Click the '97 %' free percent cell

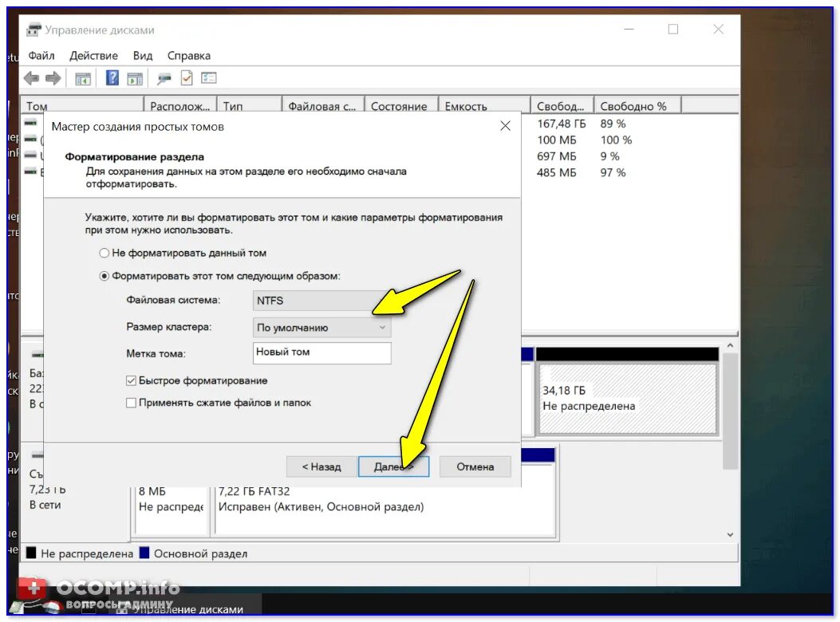click(613, 172)
